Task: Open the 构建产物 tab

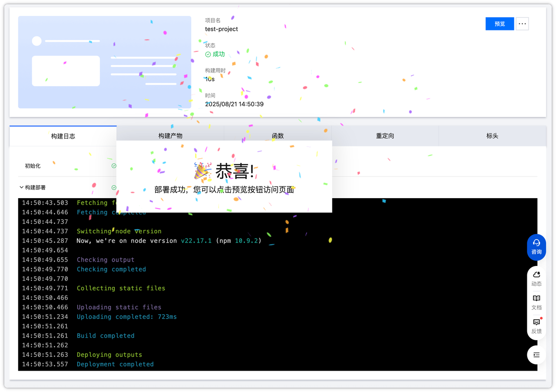Action: (170, 136)
